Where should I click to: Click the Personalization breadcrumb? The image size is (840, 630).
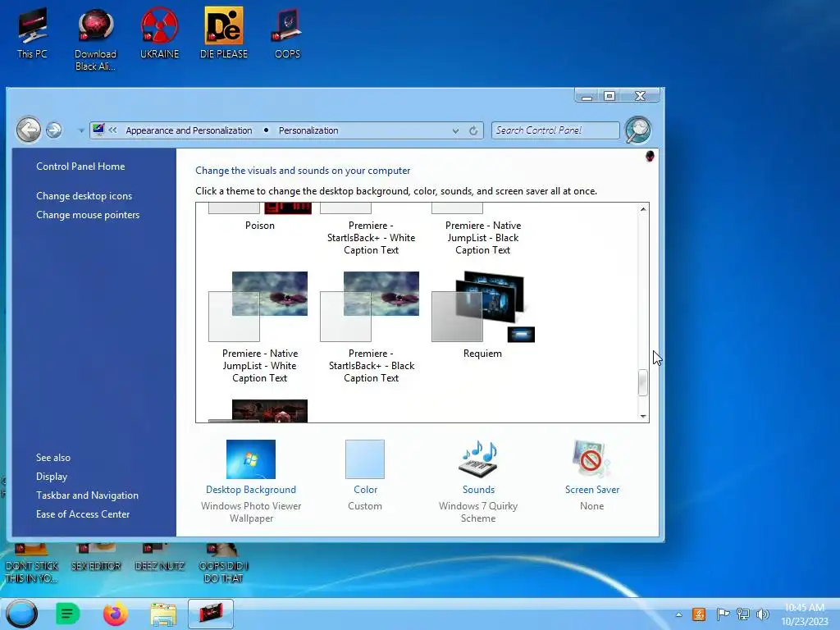click(308, 130)
